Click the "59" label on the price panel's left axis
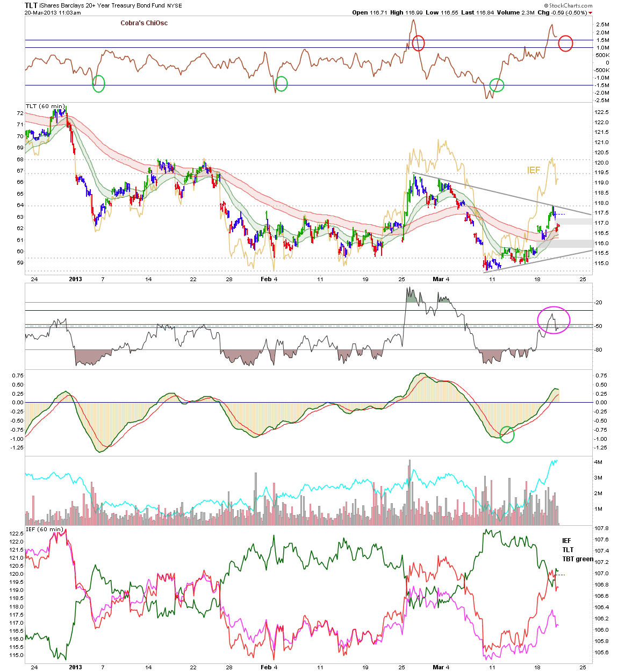Image resolution: width=618 pixels, height=672 pixels. [x=20, y=263]
